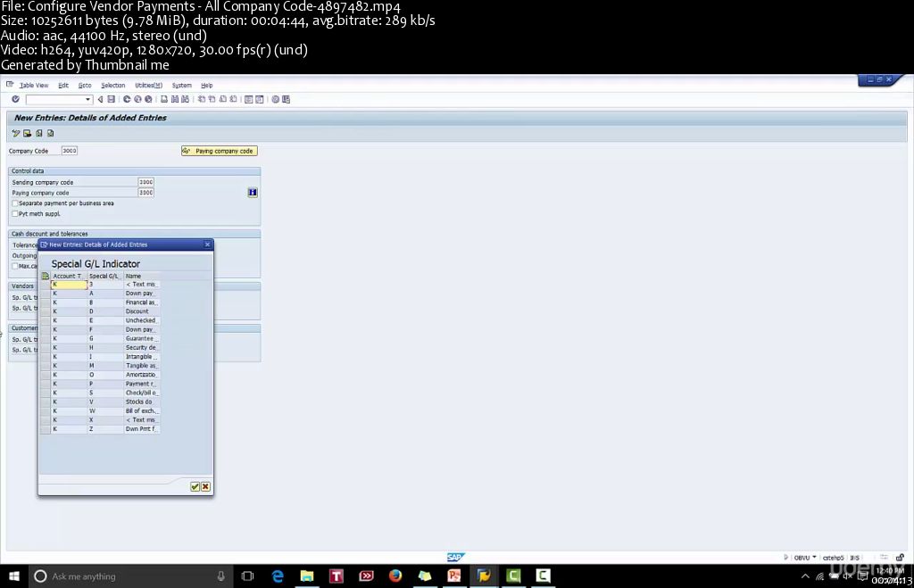Open Task View from taskbar
The height and width of the screenshot is (588, 914).
(248, 576)
